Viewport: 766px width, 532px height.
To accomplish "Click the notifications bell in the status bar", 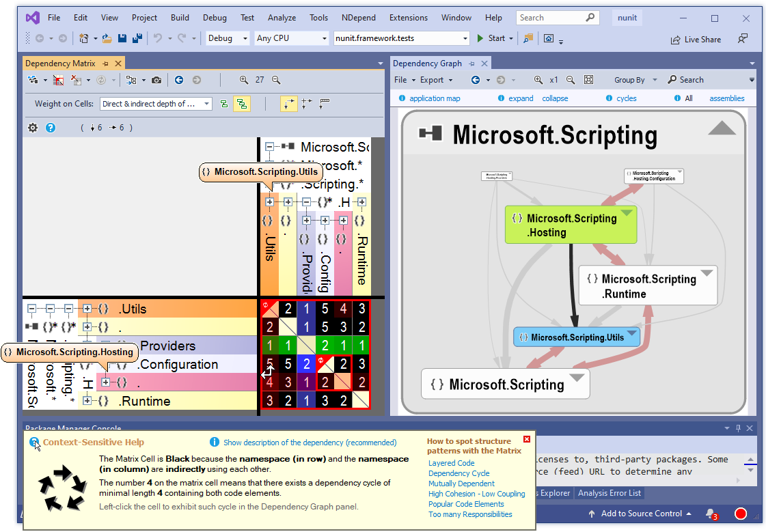I will tap(711, 514).
